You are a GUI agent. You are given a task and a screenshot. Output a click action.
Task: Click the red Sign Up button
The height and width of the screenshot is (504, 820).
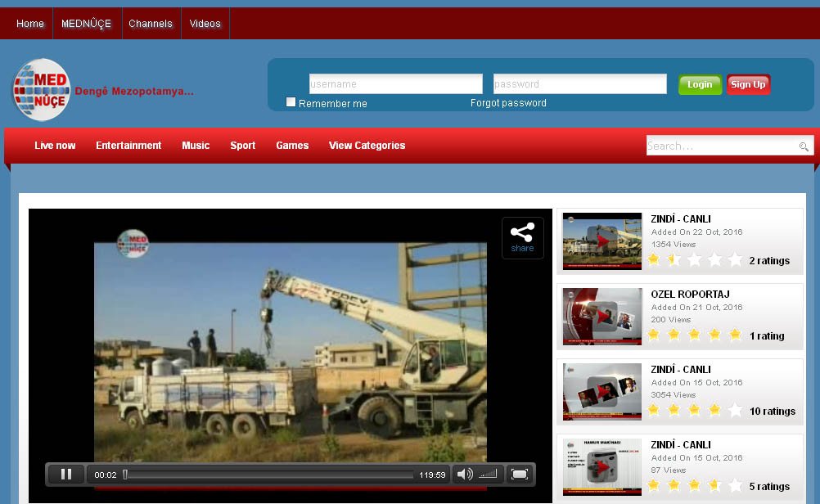point(748,85)
